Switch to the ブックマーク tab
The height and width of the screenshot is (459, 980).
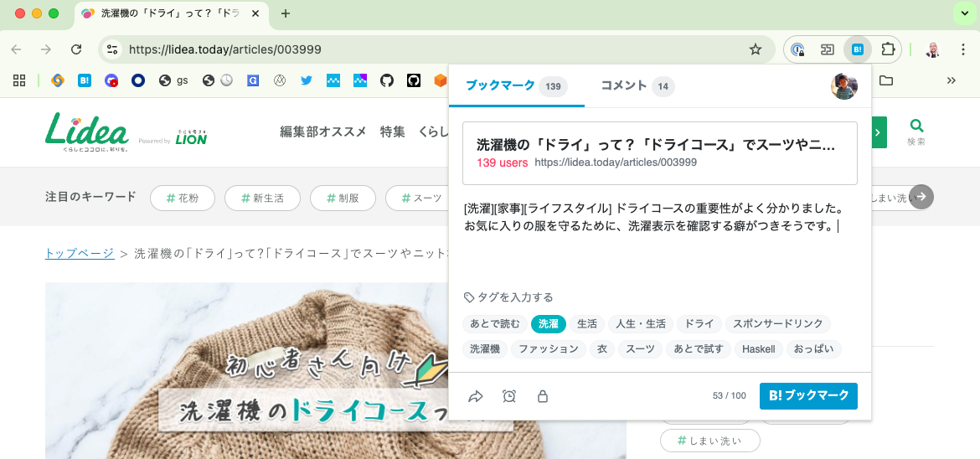click(x=516, y=86)
